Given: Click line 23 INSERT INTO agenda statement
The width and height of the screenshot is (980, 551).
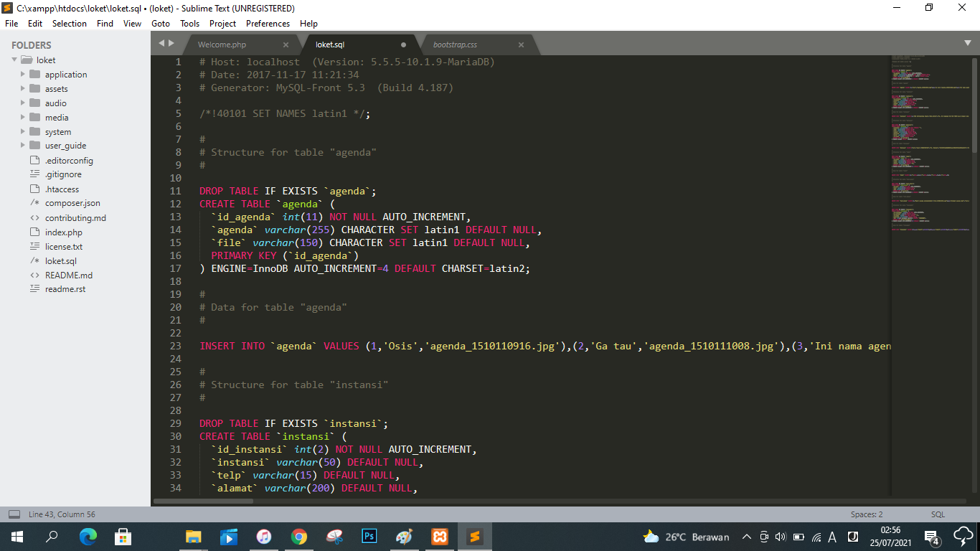Looking at the screenshot, I should pos(545,346).
